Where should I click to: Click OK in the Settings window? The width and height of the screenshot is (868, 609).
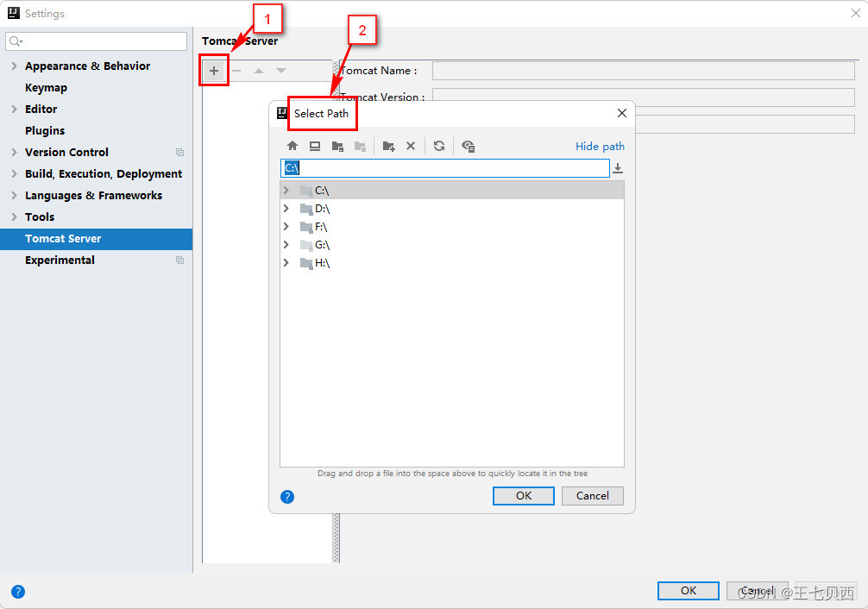[x=688, y=591]
